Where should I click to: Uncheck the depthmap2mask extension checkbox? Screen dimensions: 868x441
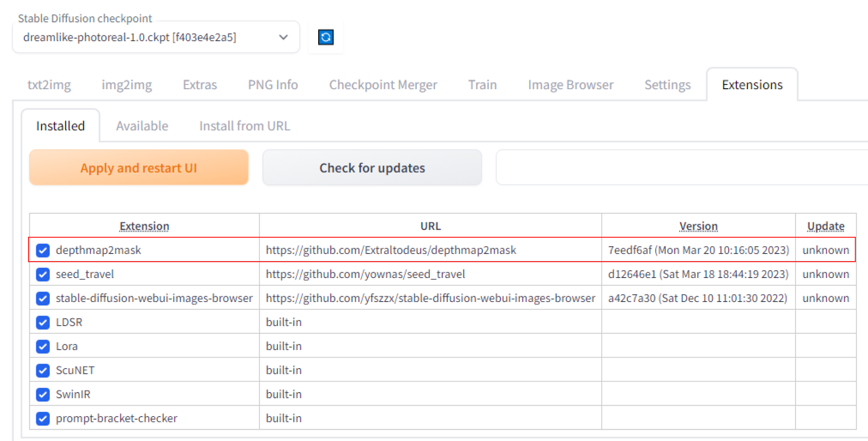pyautogui.click(x=43, y=250)
